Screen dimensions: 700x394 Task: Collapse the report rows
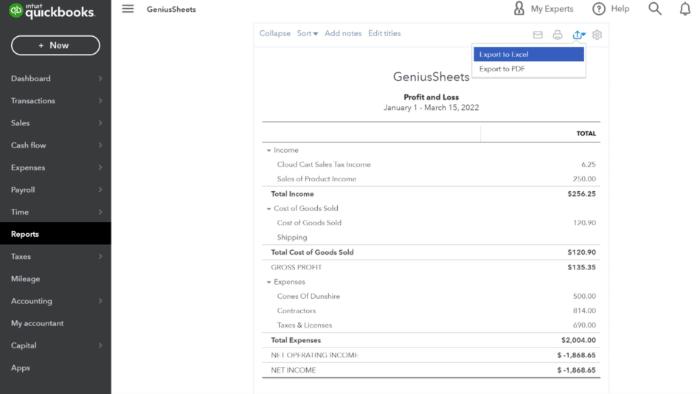[x=275, y=33]
